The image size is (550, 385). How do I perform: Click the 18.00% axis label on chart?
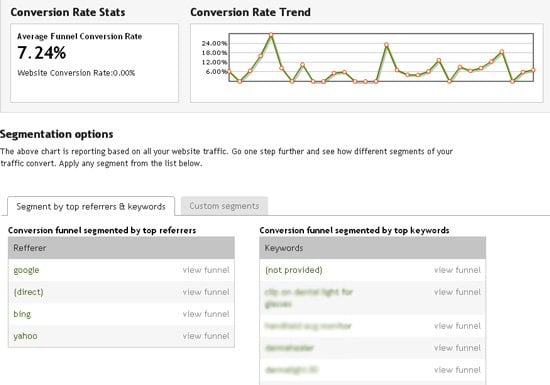coord(214,53)
